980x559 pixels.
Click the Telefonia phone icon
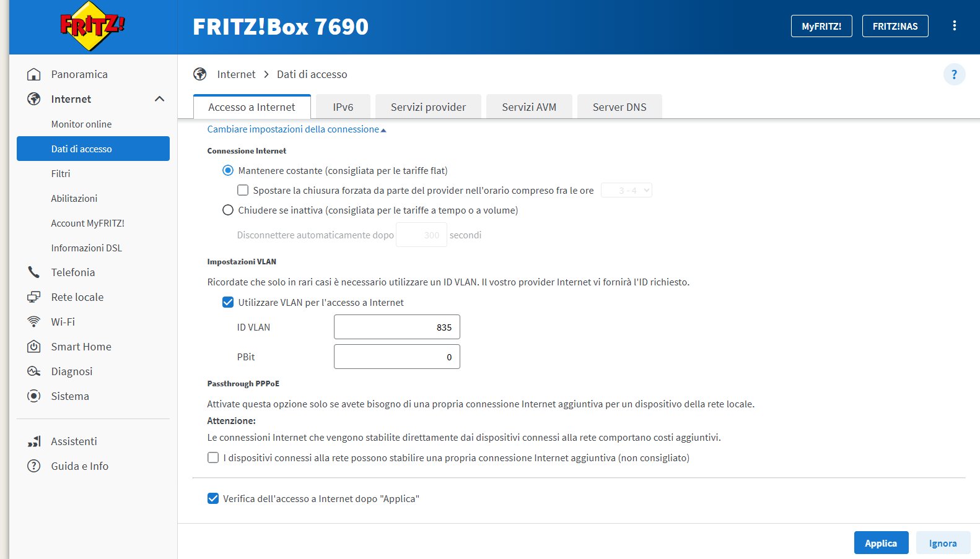(x=34, y=272)
